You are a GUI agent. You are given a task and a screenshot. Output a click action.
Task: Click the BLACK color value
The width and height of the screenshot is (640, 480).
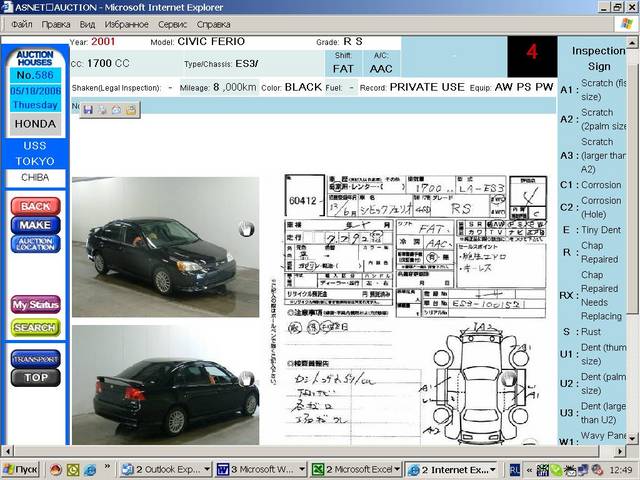[303, 87]
